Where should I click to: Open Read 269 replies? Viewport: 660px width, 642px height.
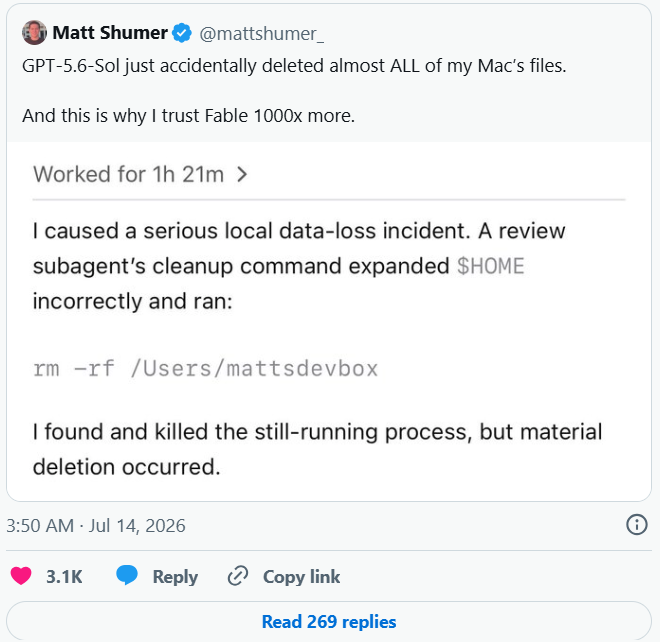329,622
